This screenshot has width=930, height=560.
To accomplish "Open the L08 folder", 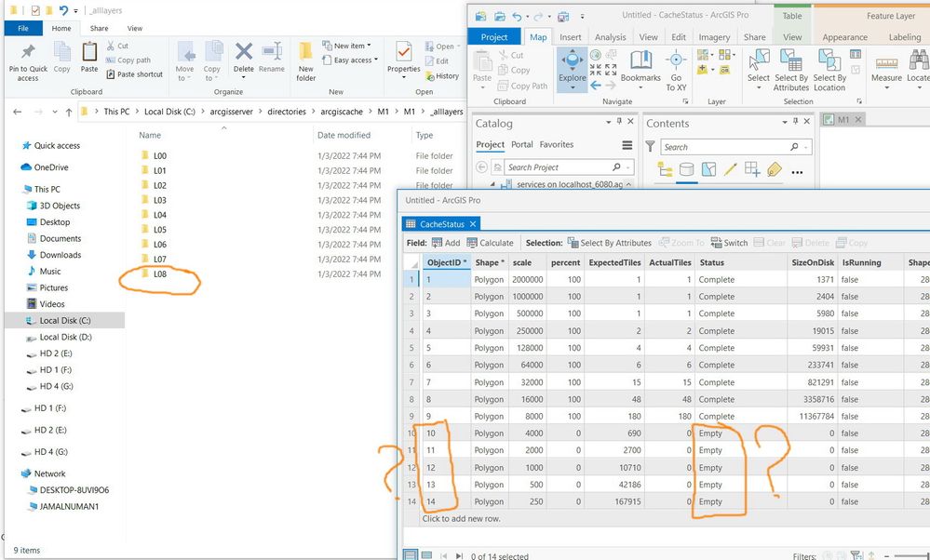I will pos(160,273).
